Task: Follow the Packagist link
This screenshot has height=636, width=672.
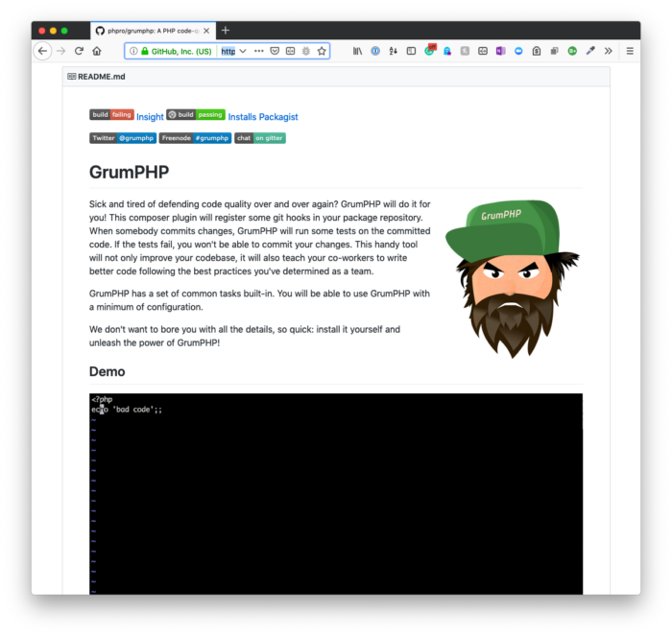Action: 278,117
